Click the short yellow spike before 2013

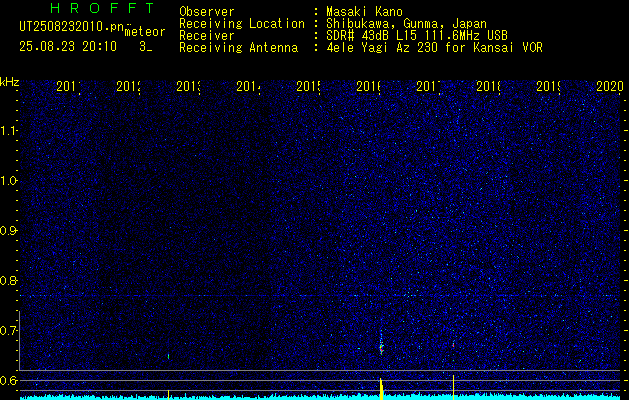168,394
